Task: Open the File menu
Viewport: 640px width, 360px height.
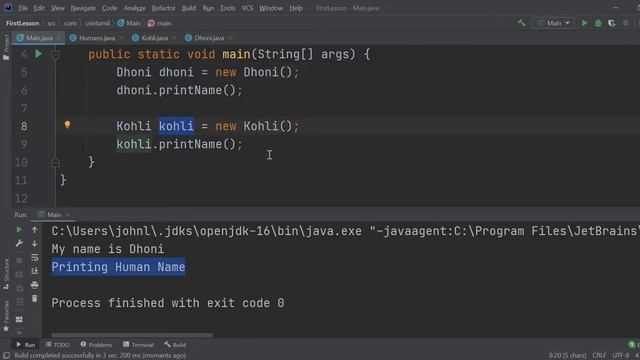Action: point(23,8)
